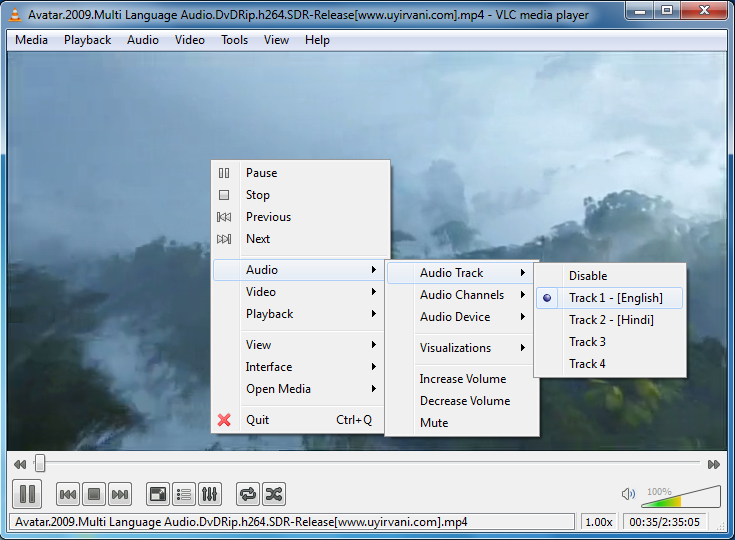
Task: Select Track 2 - [Hindi] audio track
Action: pyautogui.click(x=609, y=320)
